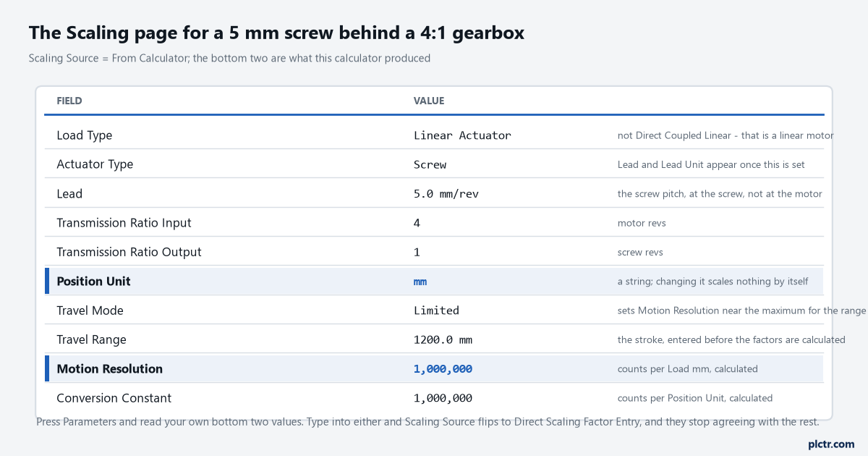The height and width of the screenshot is (456, 868).
Task: Click the highlighted 'Position Unit' label
Action: tap(93, 281)
